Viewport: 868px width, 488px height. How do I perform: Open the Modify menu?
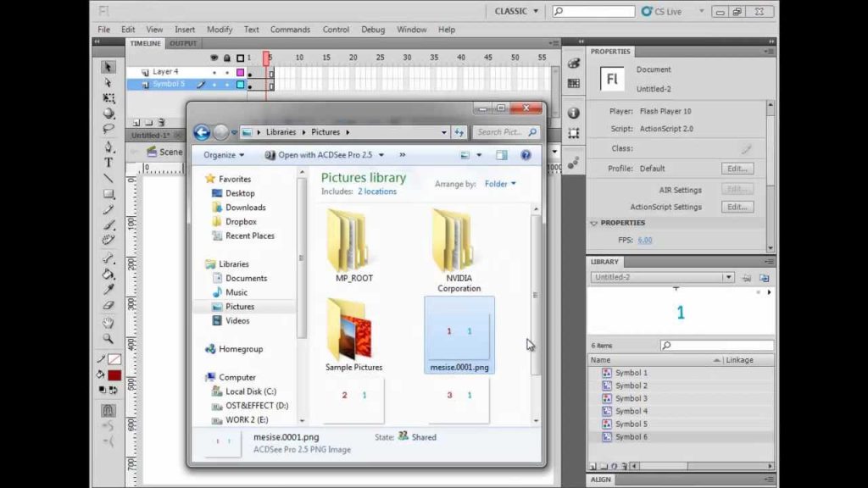click(x=220, y=30)
